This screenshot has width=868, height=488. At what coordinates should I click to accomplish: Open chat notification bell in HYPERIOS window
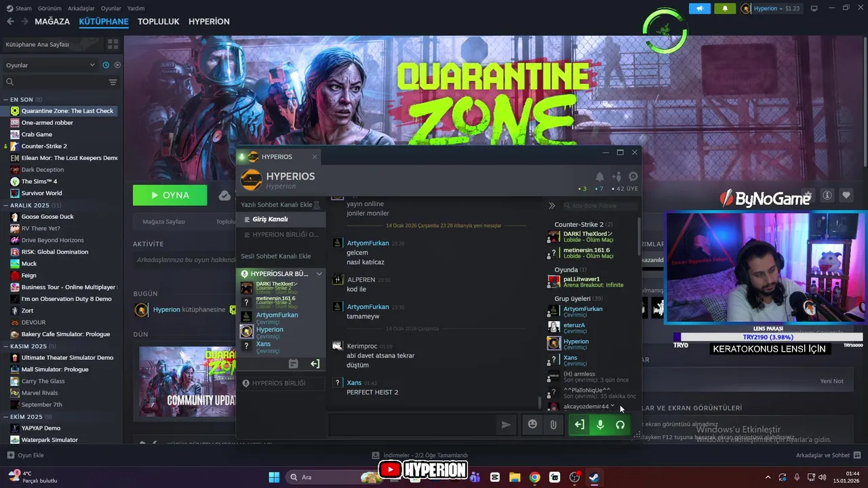[x=599, y=177]
